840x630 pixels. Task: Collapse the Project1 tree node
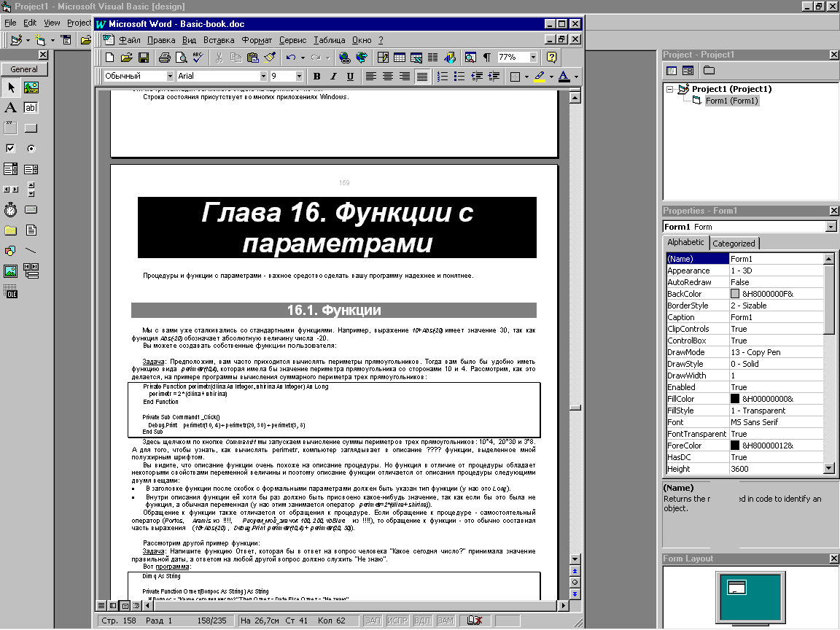click(669, 89)
